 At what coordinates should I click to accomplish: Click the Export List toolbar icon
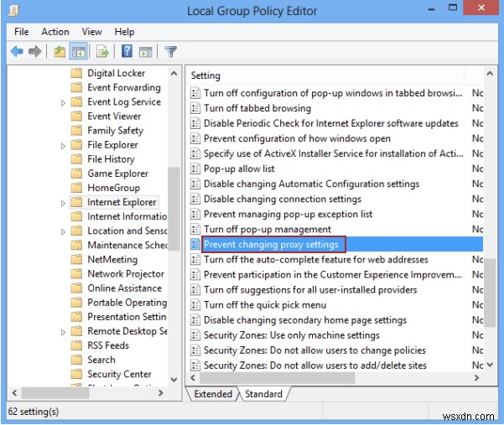(x=103, y=51)
